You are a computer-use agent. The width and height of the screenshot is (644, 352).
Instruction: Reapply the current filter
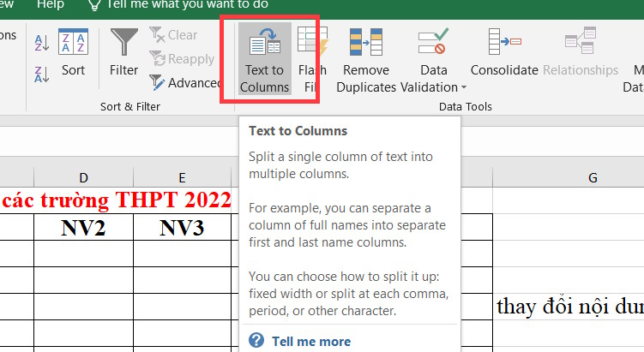(x=182, y=58)
